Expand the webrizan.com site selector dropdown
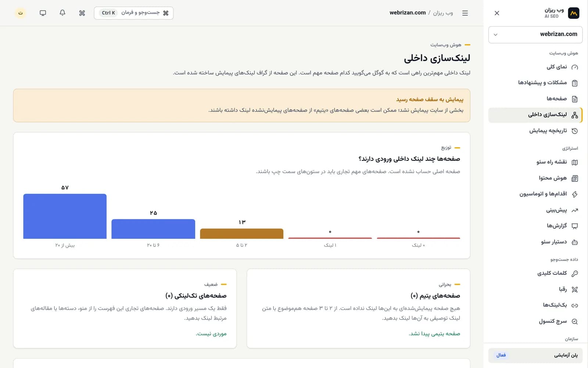Screen dimensions: 588x368 coord(535,35)
